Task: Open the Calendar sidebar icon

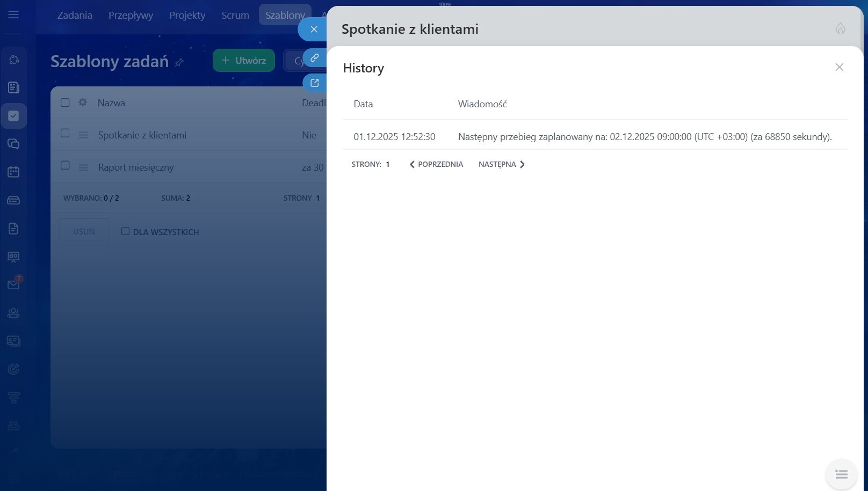Action: 13,172
